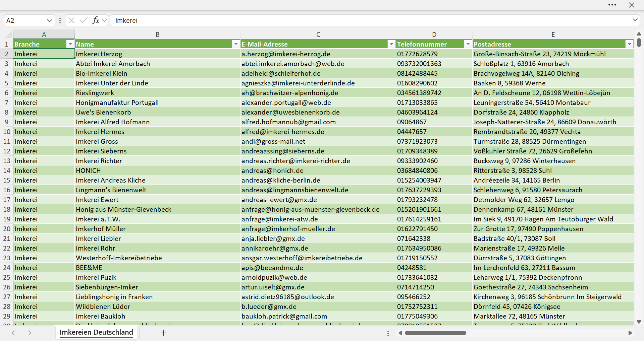Select cell andi@gross-mail.net
Screen dimensions: 644x341
(x=318, y=141)
